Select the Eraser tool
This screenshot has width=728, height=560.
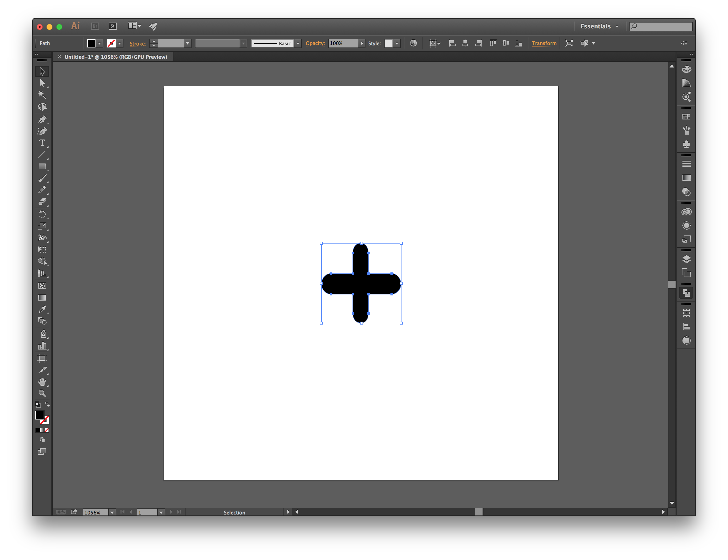pos(42,202)
